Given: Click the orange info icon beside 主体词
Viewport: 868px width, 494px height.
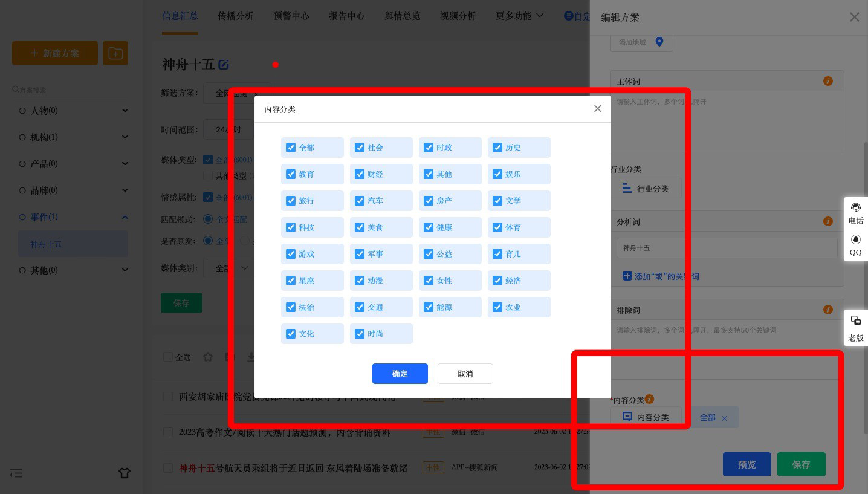Looking at the screenshot, I should [x=828, y=81].
